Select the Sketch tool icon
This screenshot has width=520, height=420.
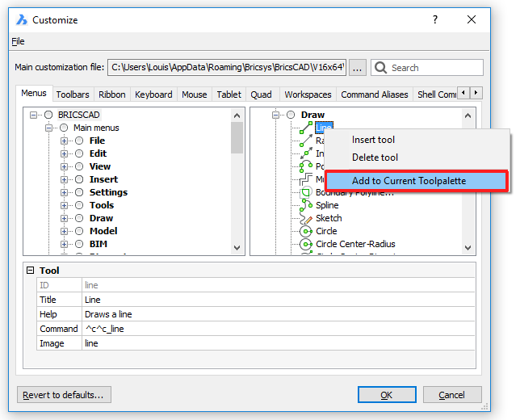pyautogui.click(x=306, y=218)
